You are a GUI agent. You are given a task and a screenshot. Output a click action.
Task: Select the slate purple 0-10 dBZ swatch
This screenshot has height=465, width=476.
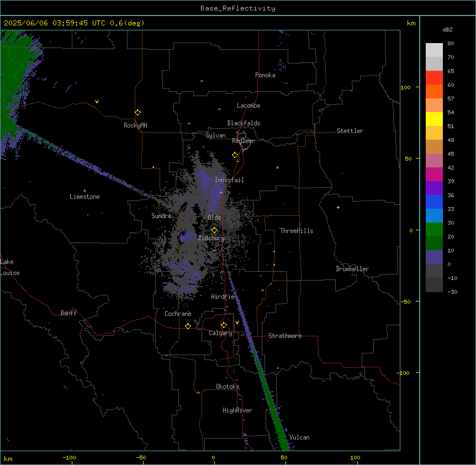pyautogui.click(x=434, y=257)
